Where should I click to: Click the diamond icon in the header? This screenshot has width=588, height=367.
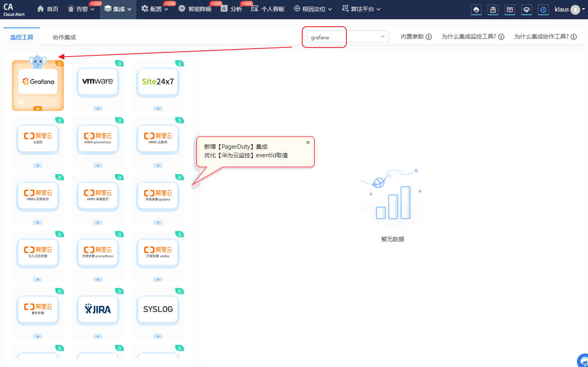point(527,9)
